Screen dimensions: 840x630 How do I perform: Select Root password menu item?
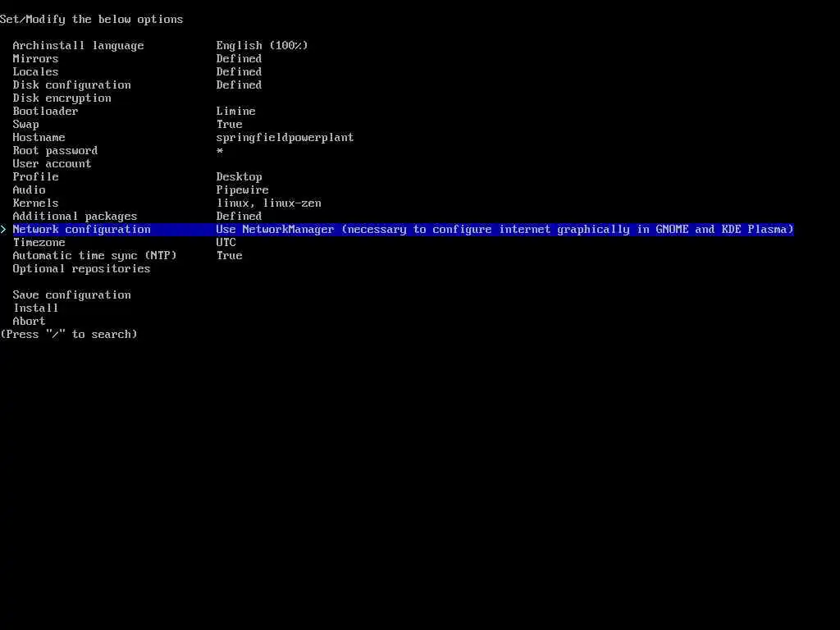pyautogui.click(x=55, y=151)
